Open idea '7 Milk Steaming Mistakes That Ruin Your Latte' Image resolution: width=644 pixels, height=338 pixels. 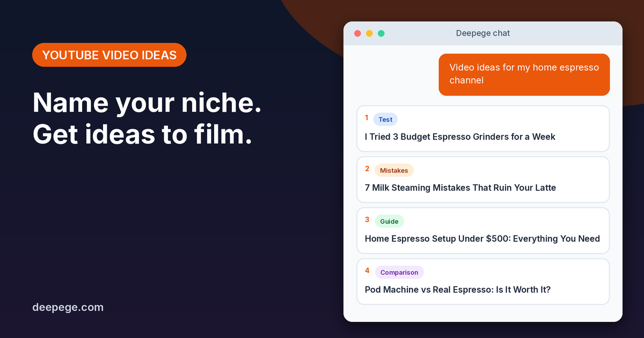point(483,180)
